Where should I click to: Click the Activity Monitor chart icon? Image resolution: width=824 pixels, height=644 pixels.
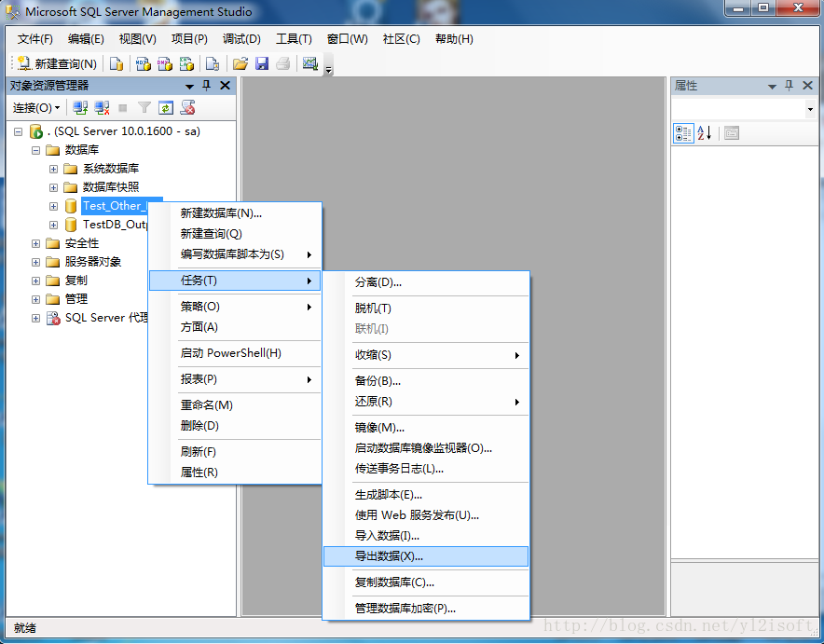coord(310,63)
